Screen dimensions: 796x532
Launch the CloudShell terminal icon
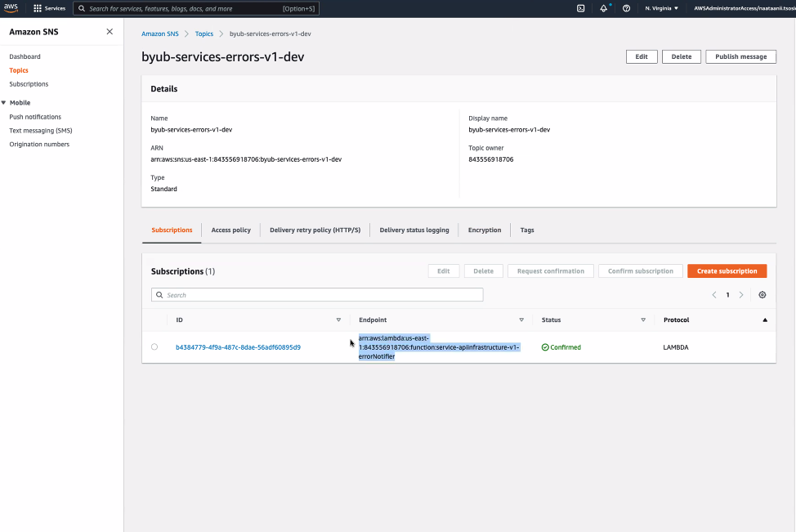(x=581, y=8)
